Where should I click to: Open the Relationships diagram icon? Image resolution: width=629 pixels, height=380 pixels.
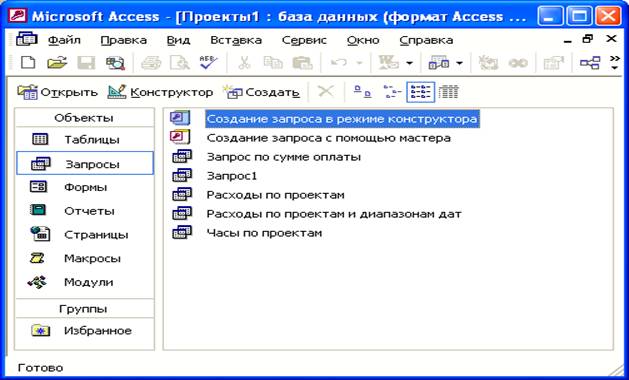point(590,63)
